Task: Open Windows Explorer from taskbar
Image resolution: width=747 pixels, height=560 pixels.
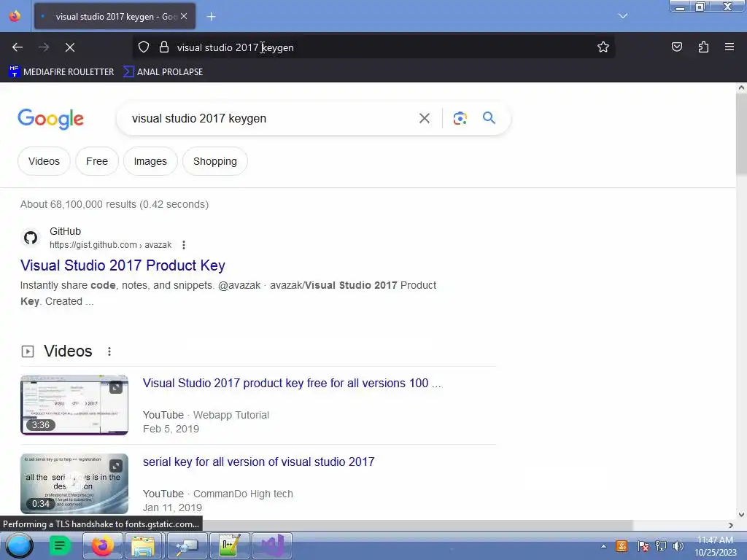Action: click(143, 545)
